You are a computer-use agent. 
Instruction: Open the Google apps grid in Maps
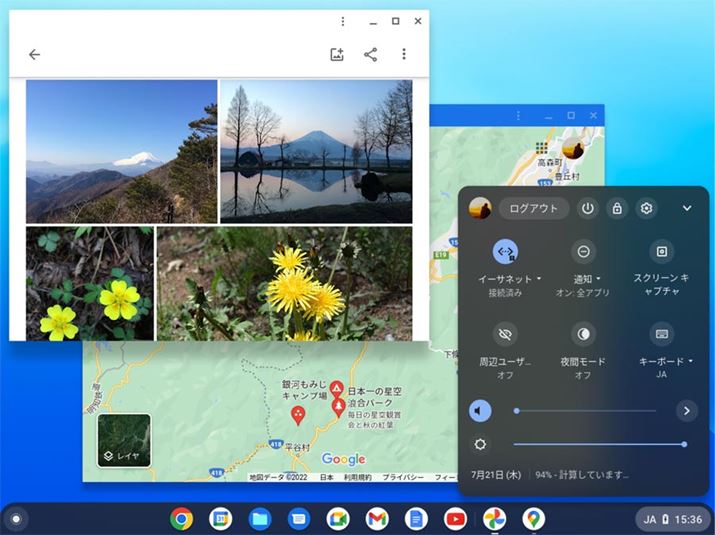click(542, 148)
